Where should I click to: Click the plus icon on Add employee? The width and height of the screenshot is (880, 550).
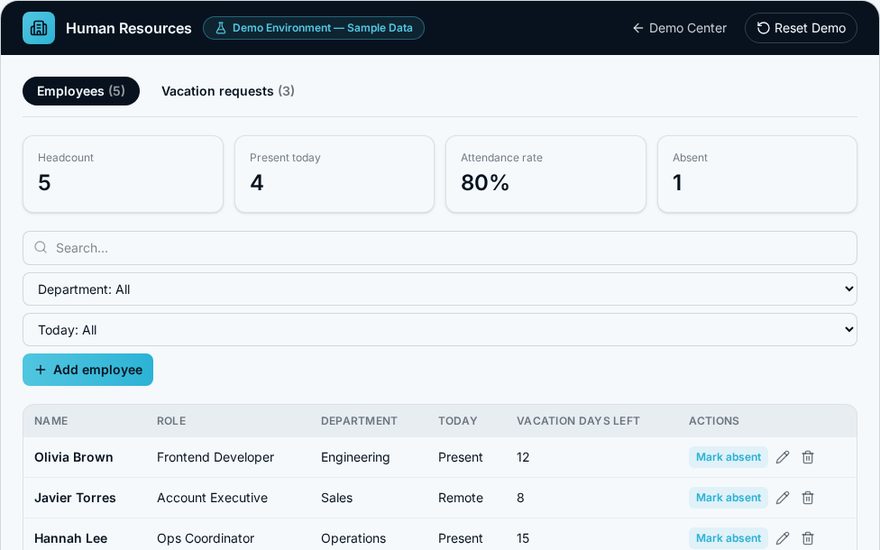pyautogui.click(x=40, y=370)
